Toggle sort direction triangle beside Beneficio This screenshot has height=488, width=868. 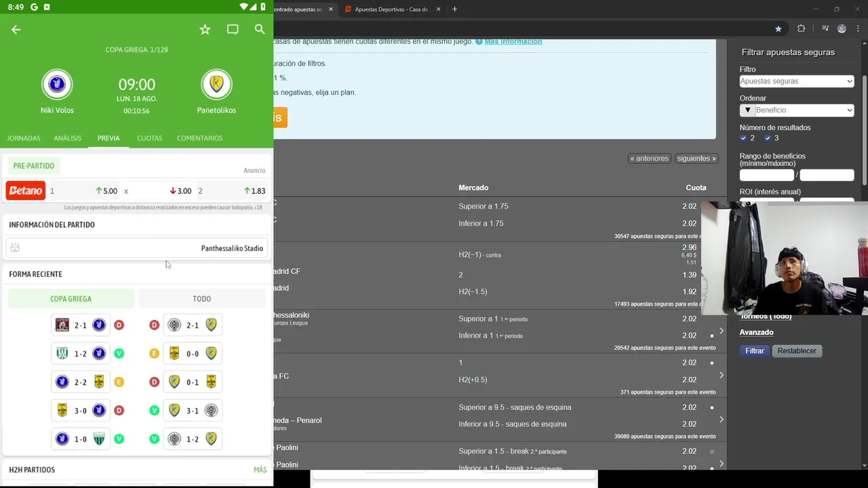(x=747, y=110)
